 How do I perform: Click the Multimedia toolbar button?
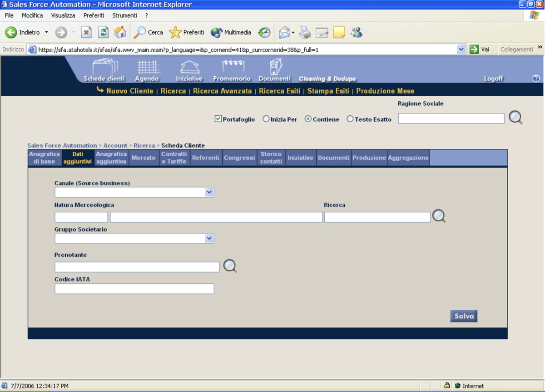[231, 32]
